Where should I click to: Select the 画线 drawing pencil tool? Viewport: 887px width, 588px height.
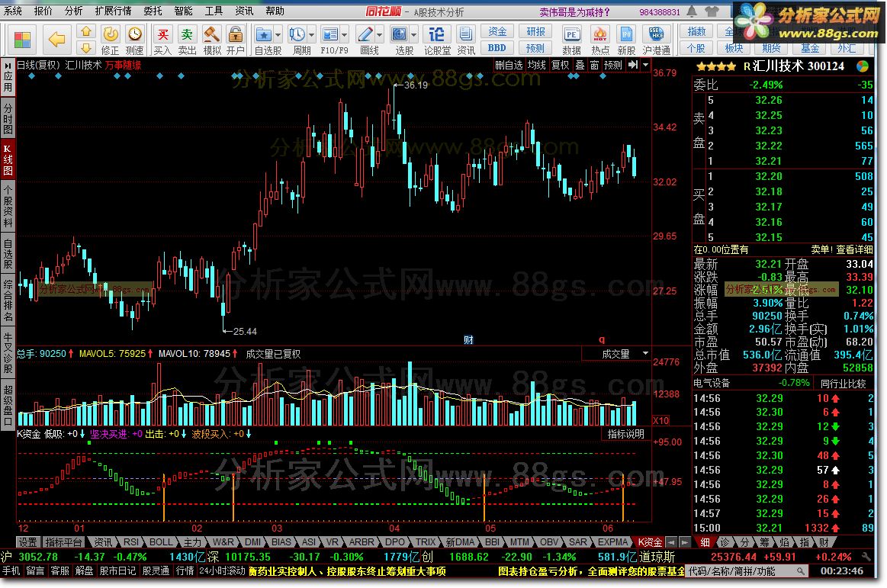365,35
